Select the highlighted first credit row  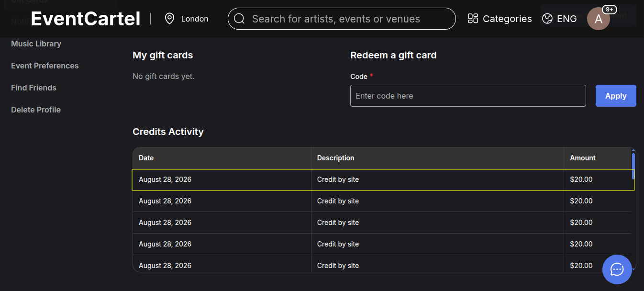[383, 179]
